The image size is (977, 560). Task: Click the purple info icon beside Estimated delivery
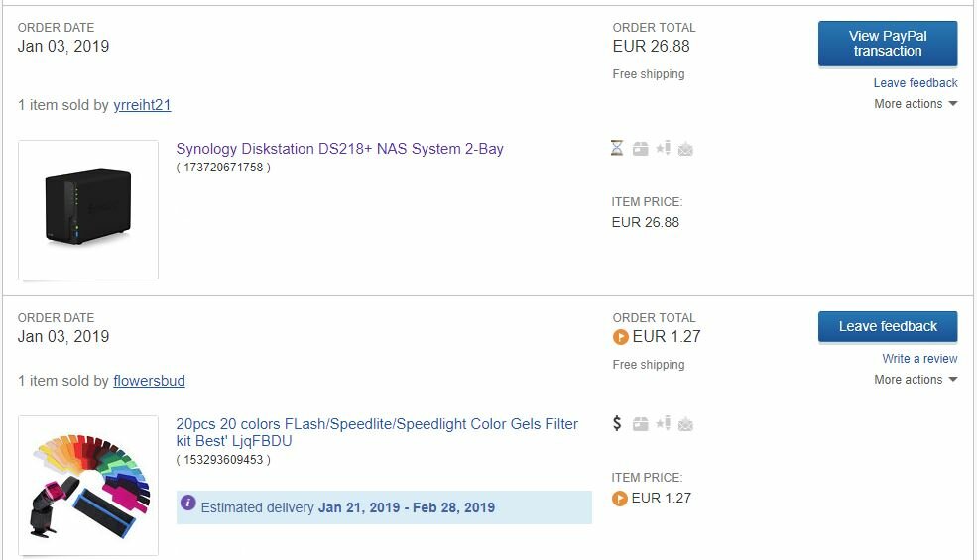point(188,503)
